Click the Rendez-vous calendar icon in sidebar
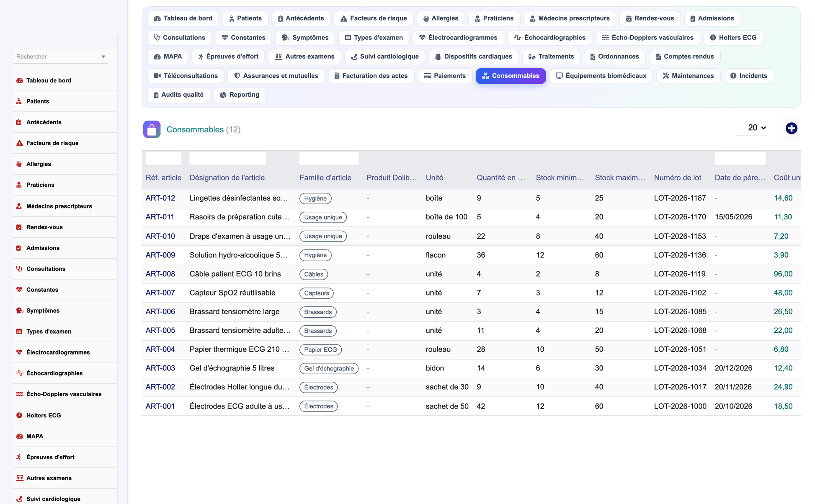Screen dimensions: 815x504 (x=19, y=227)
